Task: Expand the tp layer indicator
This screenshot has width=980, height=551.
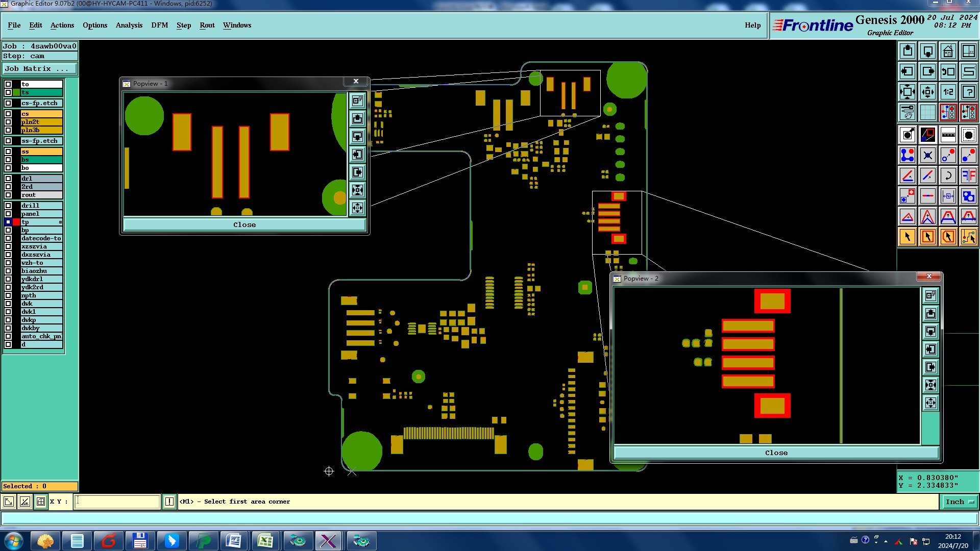Action: coord(60,222)
